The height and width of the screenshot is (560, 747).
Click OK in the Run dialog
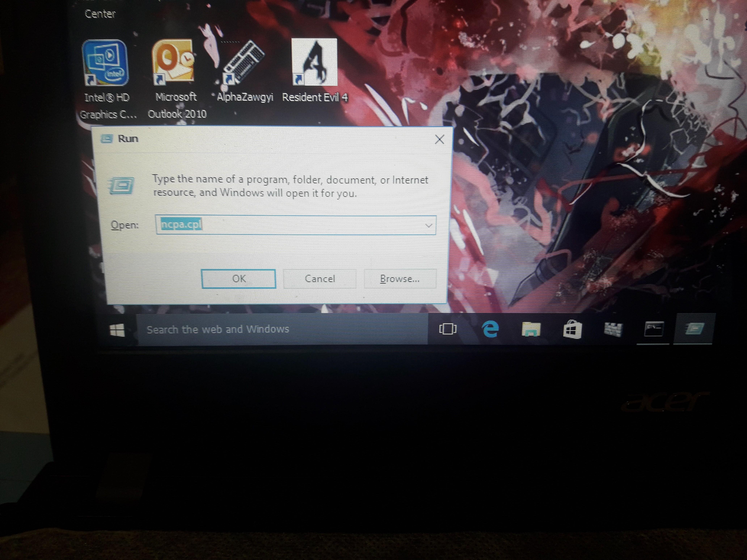239,279
